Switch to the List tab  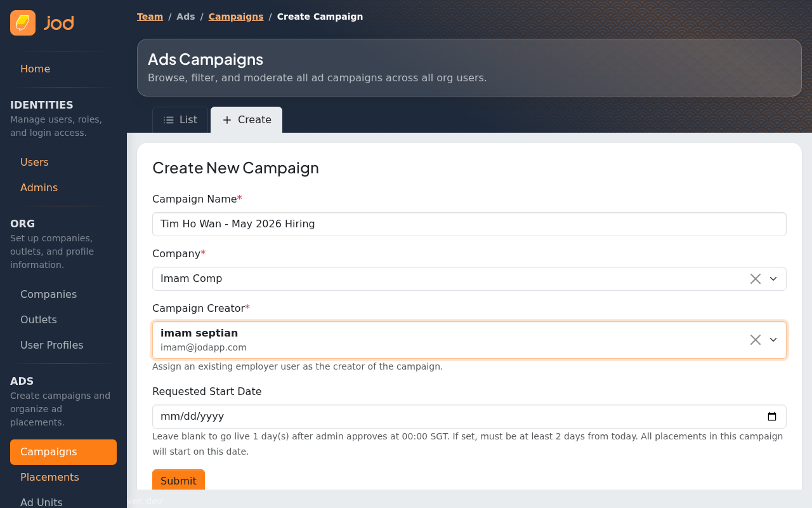click(180, 119)
